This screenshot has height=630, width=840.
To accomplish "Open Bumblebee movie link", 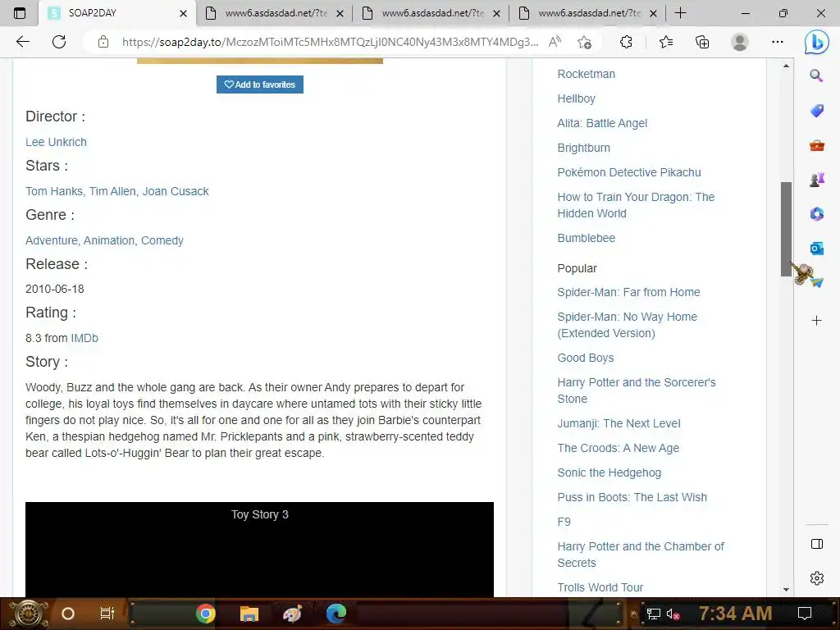I will 586,238.
